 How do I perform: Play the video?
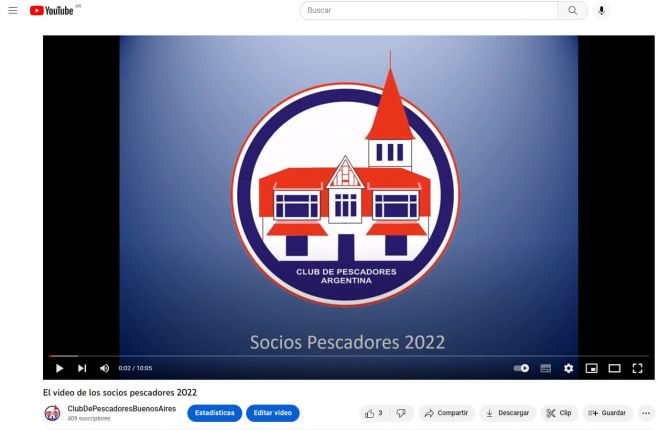pos(59,368)
